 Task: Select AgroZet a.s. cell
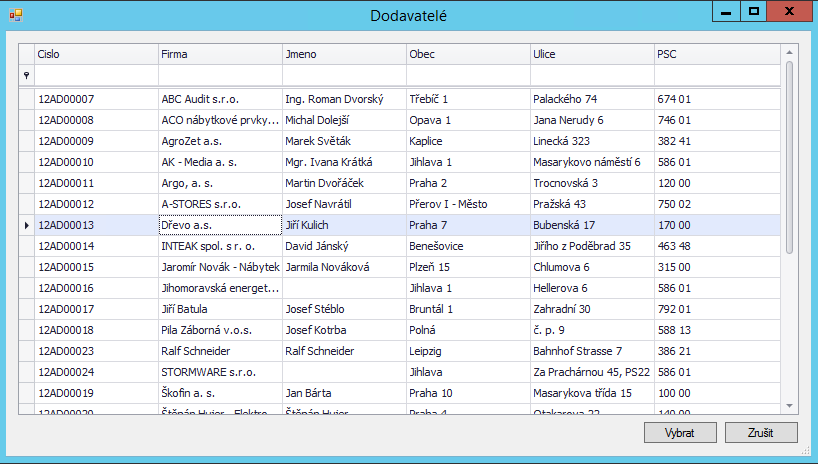point(220,141)
